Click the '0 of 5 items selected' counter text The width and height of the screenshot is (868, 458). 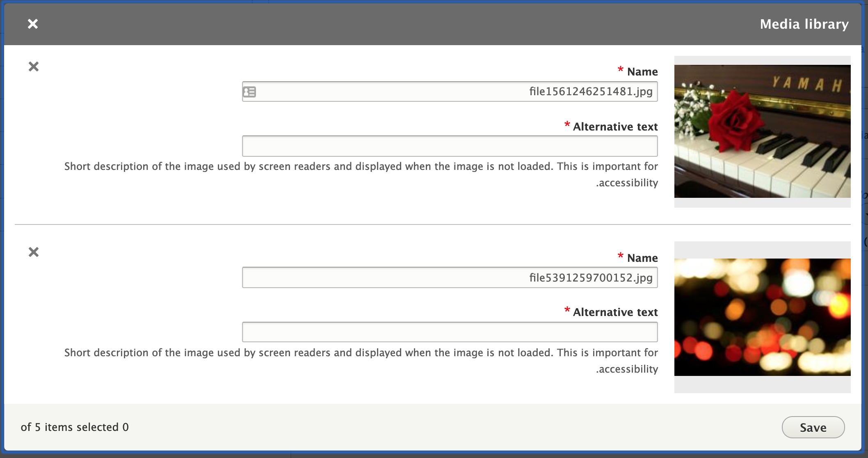click(x=75, y=427)
